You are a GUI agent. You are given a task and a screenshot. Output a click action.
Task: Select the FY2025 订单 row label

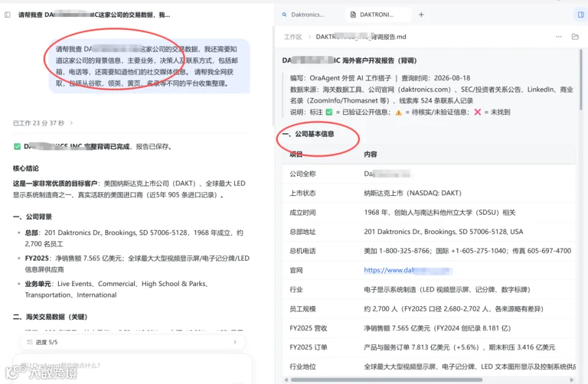coord(308,347)
